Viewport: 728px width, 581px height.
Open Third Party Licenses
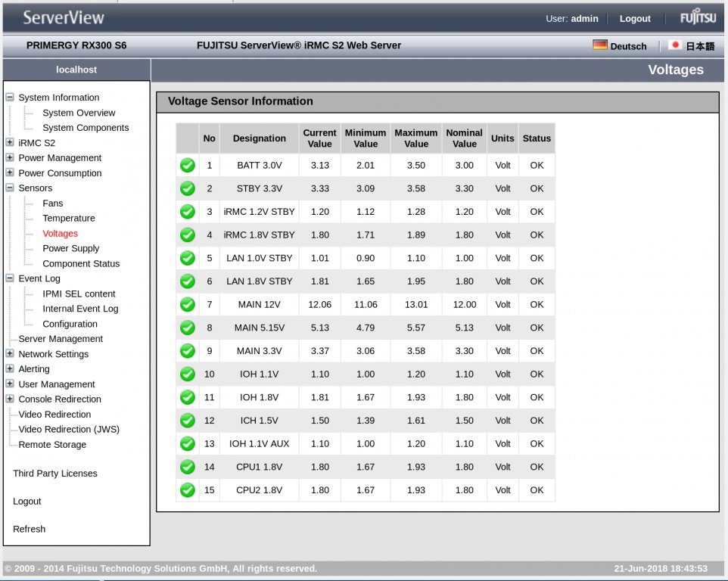[55, 474]
